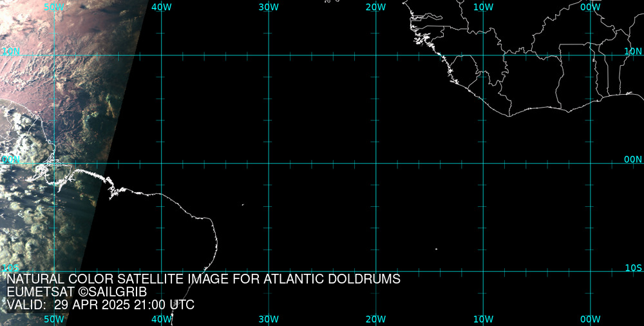Click the top 00W longitude label
The image size is (644, 326).
tap(591, 7)
